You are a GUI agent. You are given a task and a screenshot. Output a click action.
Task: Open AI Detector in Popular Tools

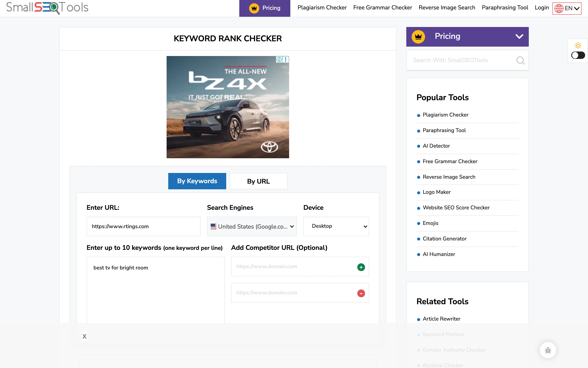(436, 146)
